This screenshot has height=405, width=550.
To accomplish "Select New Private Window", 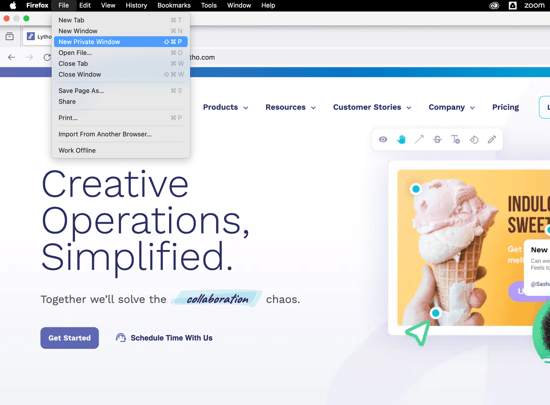I will click(x=121, y=42).
